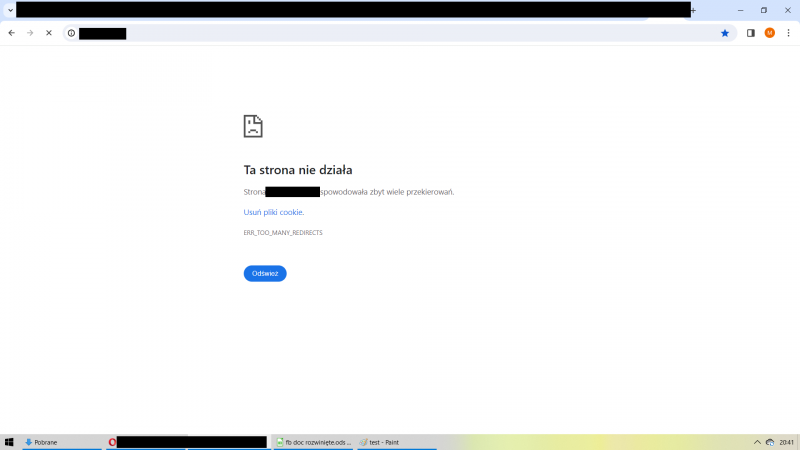This screenshot has height=450, width=800.
Task: Switch to test - Paint window
Action: pyautogui.click(x=397, y=442)
